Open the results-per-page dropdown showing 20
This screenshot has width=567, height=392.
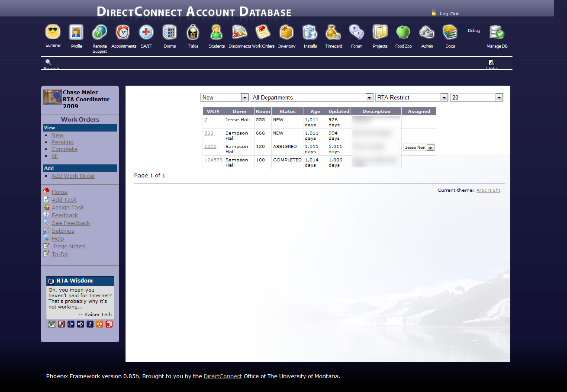[x=477, y=98]
